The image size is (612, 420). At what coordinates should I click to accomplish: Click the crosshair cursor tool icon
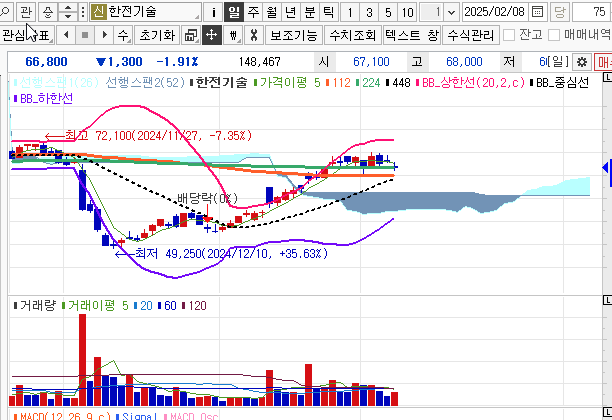click(x=211, y=35)
